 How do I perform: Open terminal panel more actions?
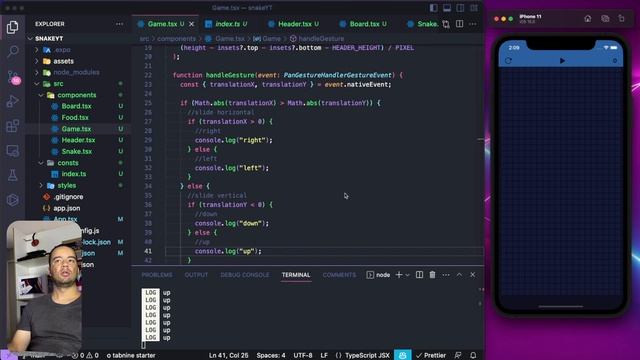tap(446, 275)
